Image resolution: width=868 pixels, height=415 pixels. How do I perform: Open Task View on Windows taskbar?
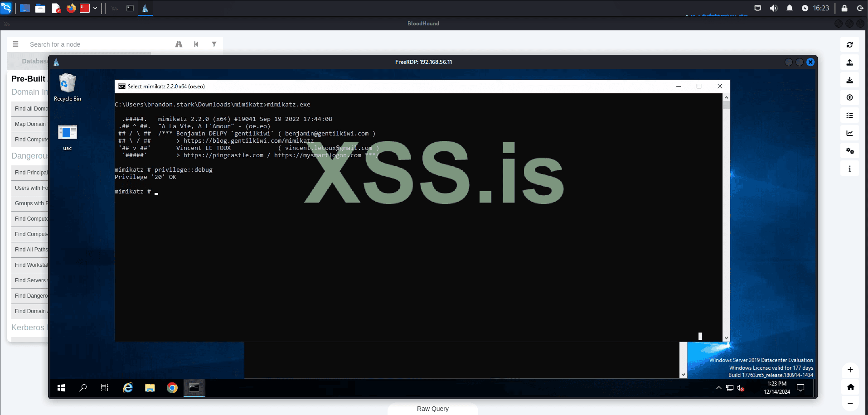tap(105, 388)
